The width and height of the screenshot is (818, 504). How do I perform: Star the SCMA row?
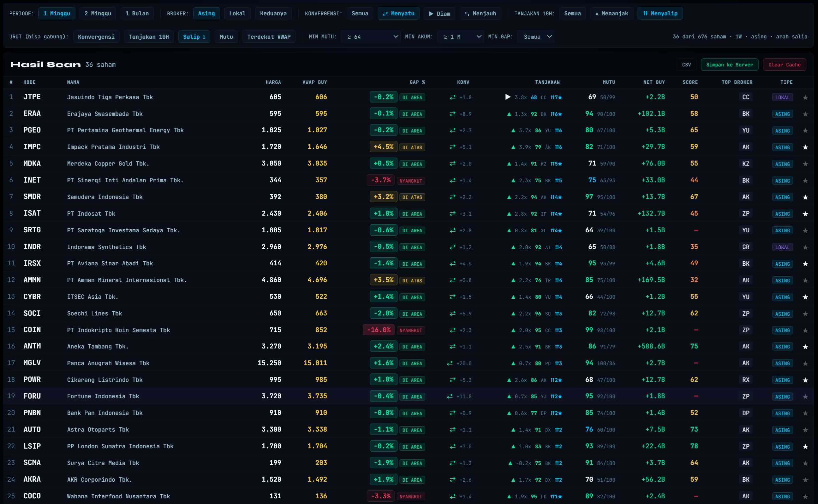[x=805, y=463]
